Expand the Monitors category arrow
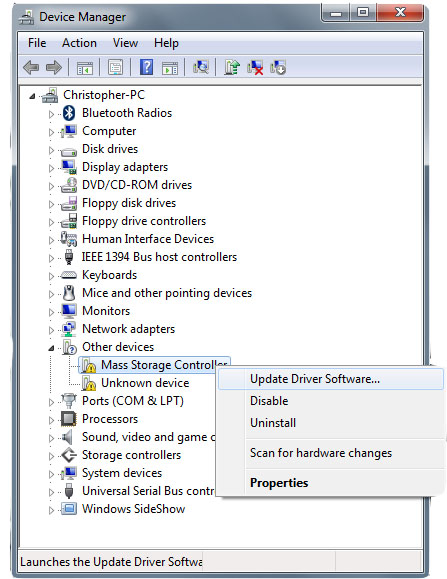Image resolution: width=447 pixels, height=579 pixels. 51,312
